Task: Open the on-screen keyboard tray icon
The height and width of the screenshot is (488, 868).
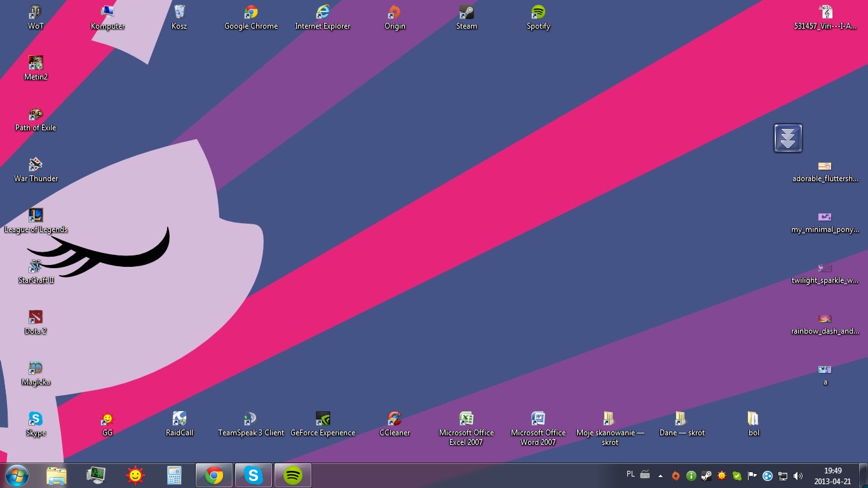Action: 645,475
